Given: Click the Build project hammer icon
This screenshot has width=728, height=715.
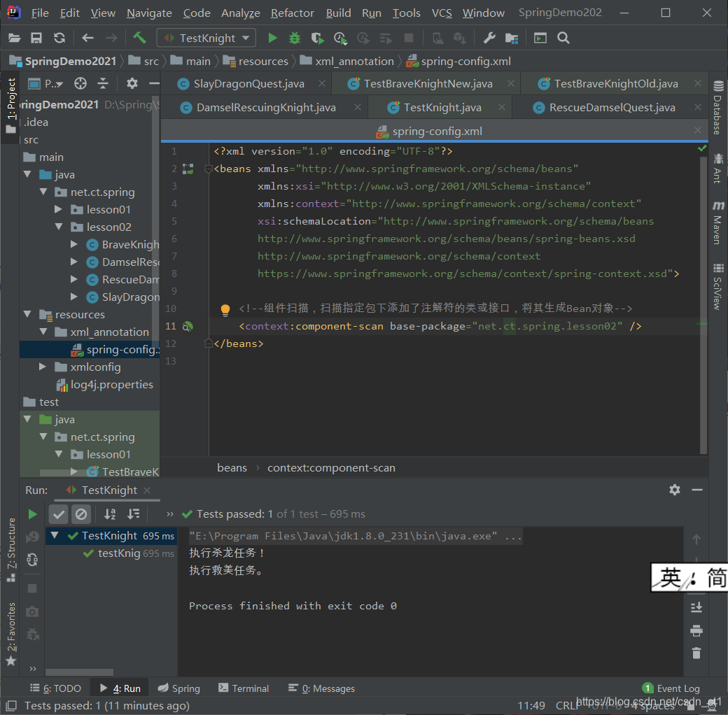Looking at the screenshot, I should click(x=140, y=38).
